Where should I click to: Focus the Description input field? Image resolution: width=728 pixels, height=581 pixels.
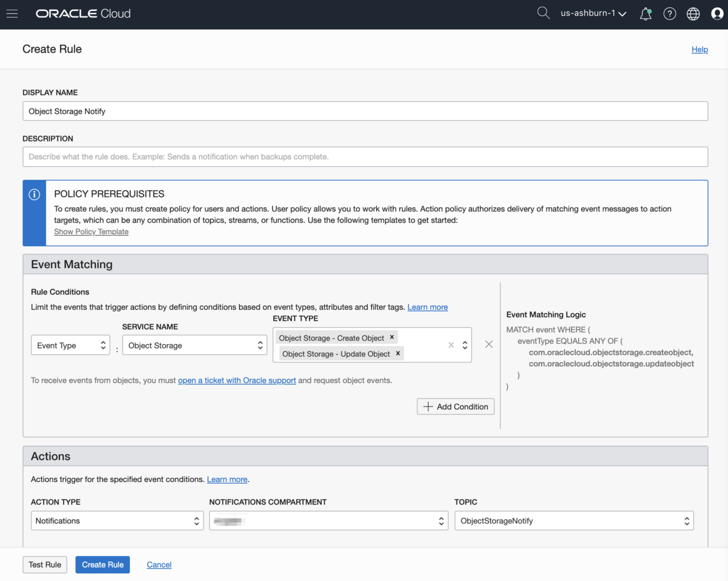point(365,157)
